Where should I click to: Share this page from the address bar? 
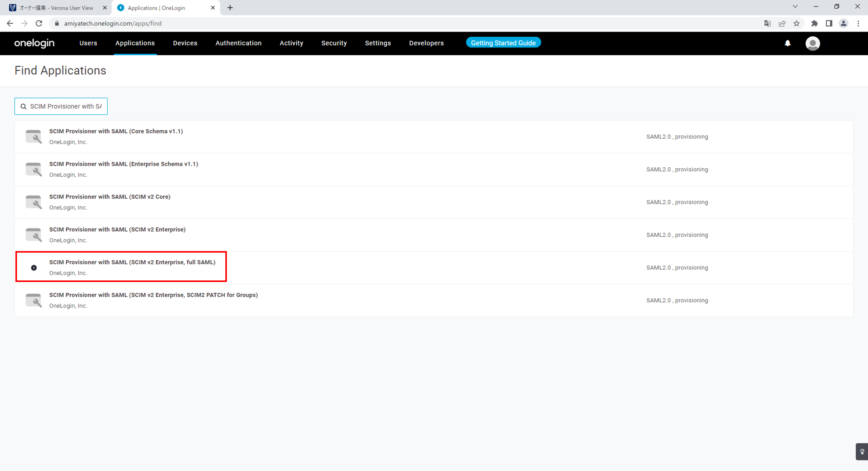pos(782,23)
